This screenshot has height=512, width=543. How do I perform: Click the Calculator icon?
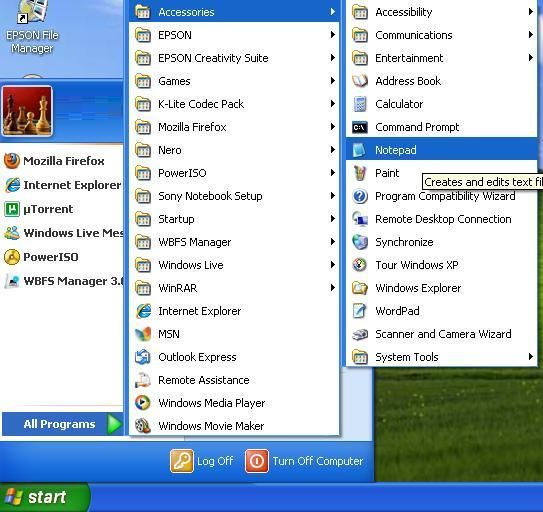point(360,104)
